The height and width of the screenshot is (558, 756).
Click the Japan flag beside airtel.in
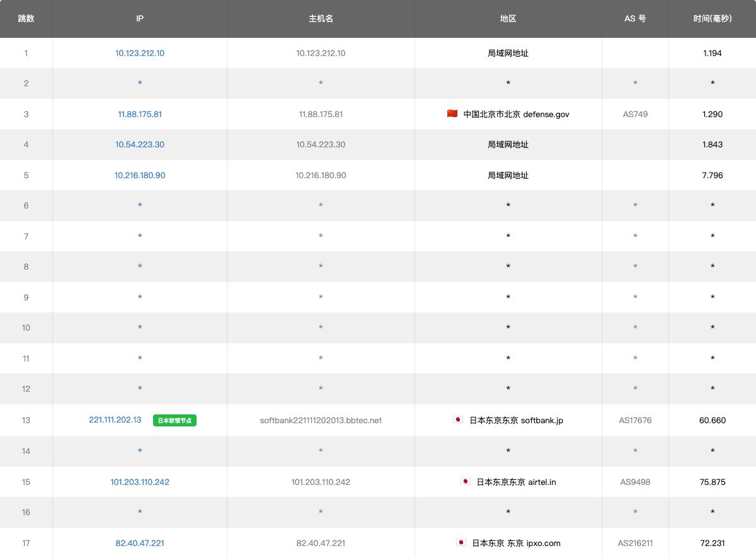[x=466, y=482]
